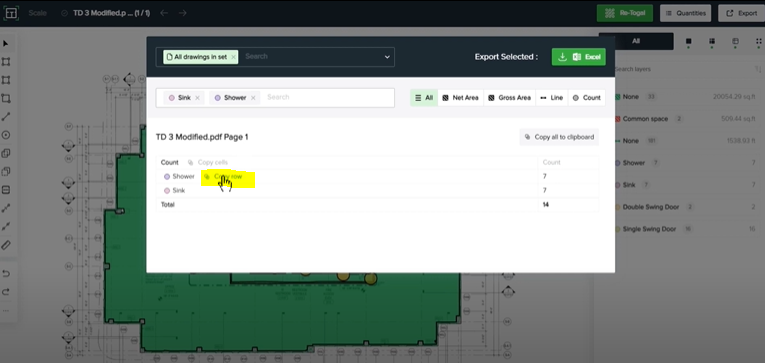
Task: Click the sort icon beside Search layers
Action: 757,69
